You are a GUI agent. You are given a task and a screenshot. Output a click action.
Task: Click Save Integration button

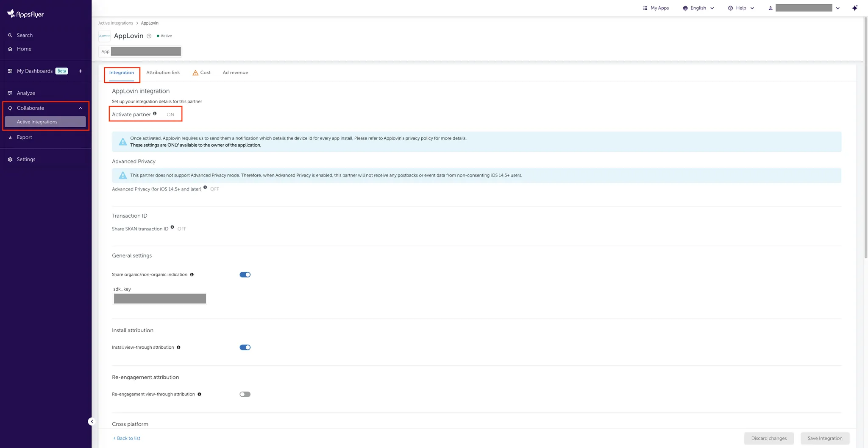click(x=825, y=438)
